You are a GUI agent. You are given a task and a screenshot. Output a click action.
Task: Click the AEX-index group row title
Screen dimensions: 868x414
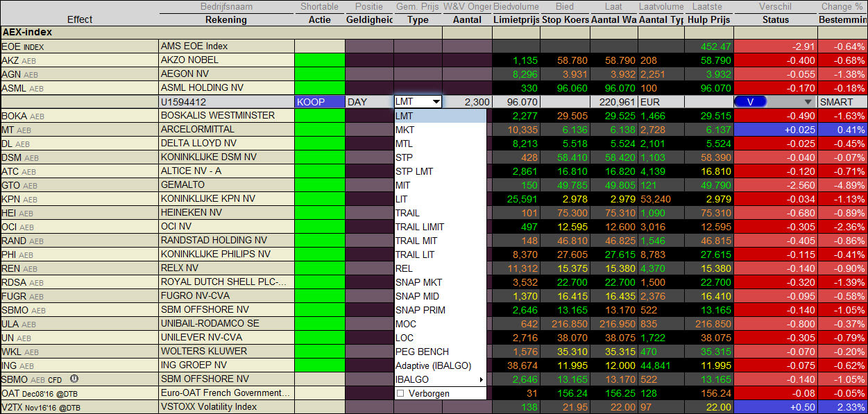pyautogui.click(x=27, y=33)
